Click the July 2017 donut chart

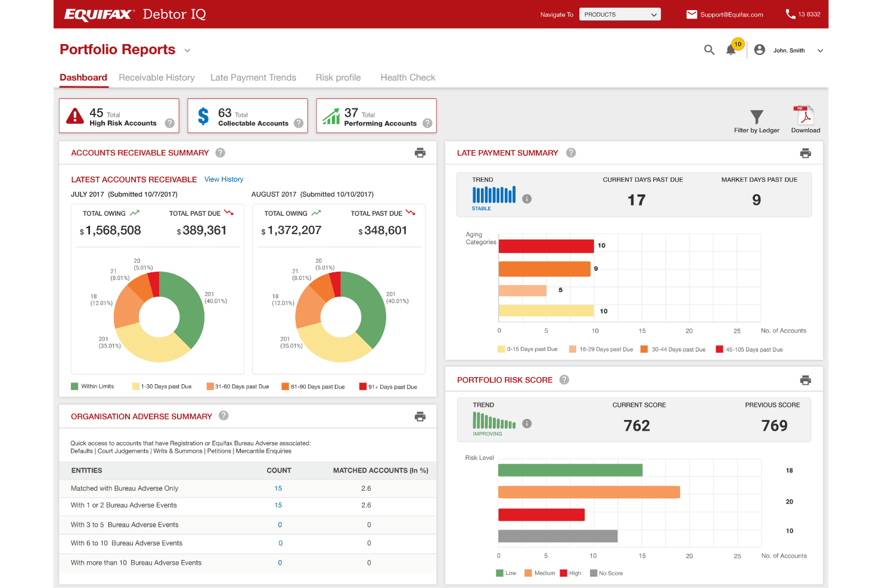click(159, 317)
